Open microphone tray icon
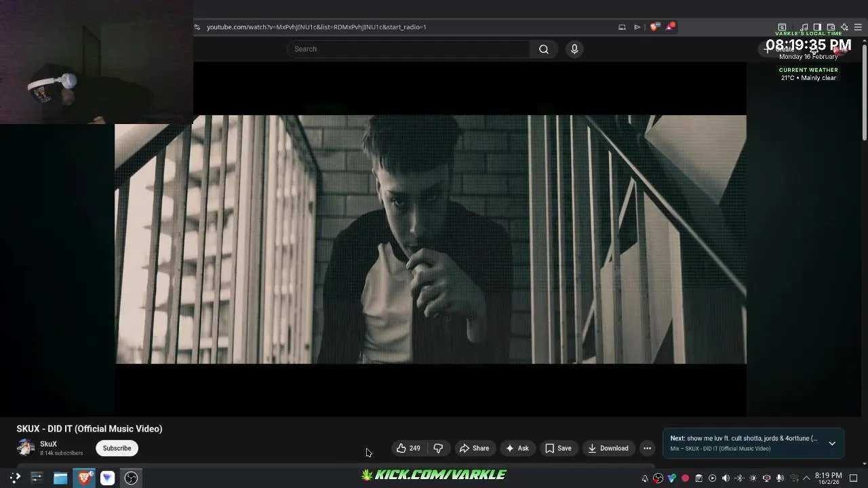This screenshot has width=868, height=488. point(780,479)
